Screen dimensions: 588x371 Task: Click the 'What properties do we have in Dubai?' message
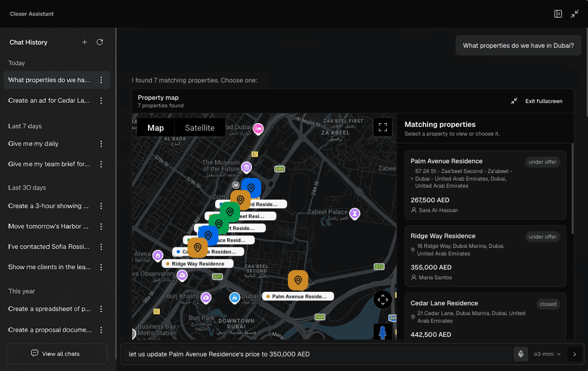pos(518,46)
